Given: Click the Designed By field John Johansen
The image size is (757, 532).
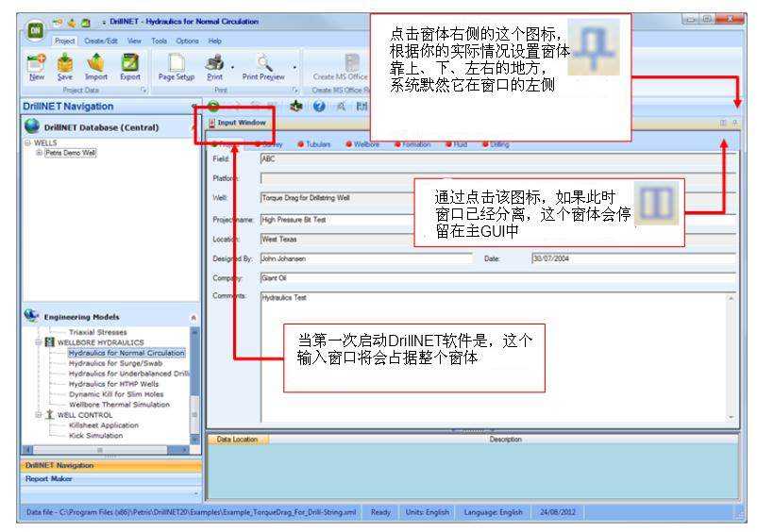Looking at the screenshot, I should click(x=366, y=258).
